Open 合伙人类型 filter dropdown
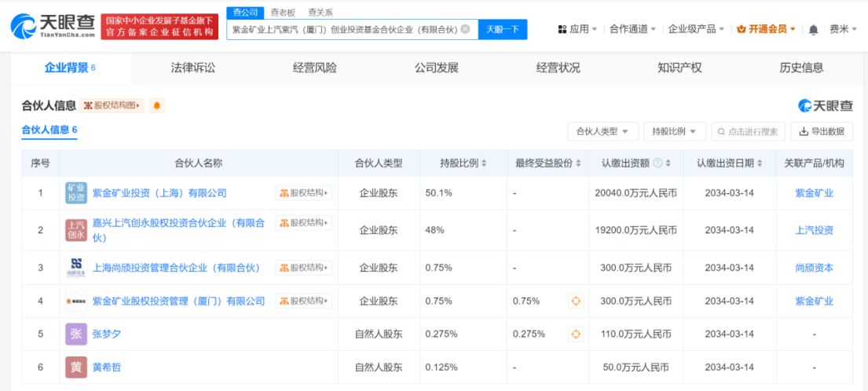This screenshot has height=391, width=868. tap(602, 132)
